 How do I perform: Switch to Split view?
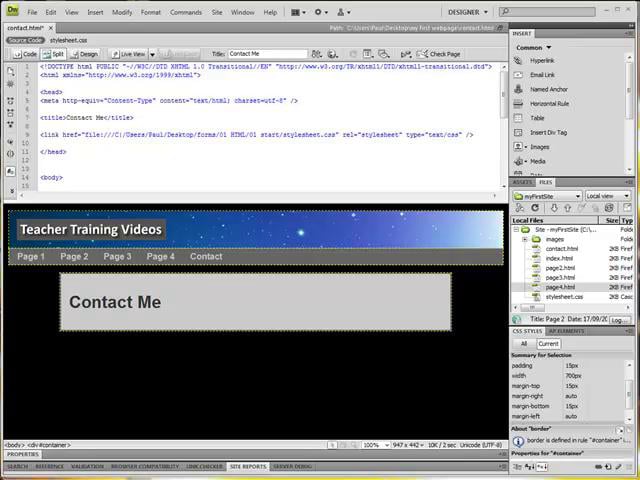tap(53, 54)
